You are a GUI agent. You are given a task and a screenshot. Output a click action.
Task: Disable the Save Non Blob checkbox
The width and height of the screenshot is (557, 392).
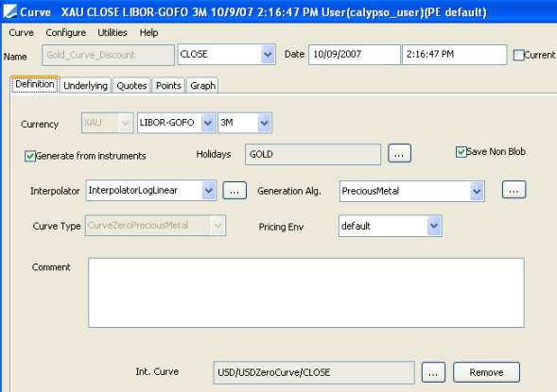click(x=461, y=152)
